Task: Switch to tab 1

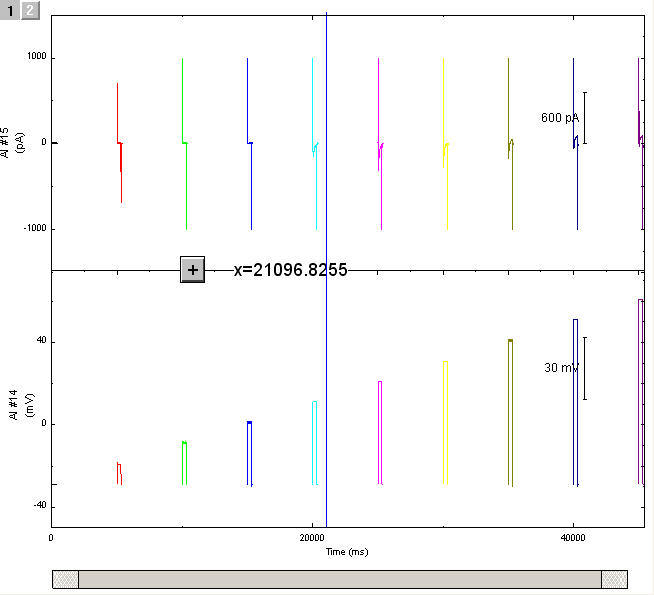Action: [11, 10]
